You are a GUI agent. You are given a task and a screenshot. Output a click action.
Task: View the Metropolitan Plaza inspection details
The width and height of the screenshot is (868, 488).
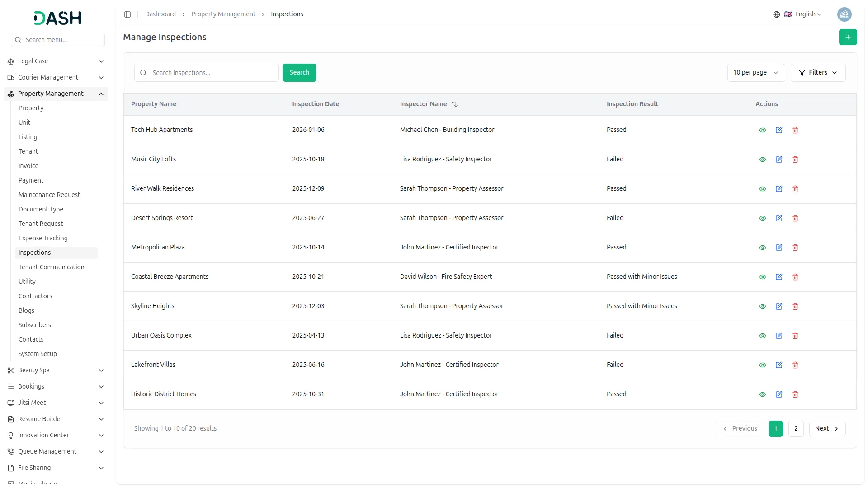click(762, 248)
